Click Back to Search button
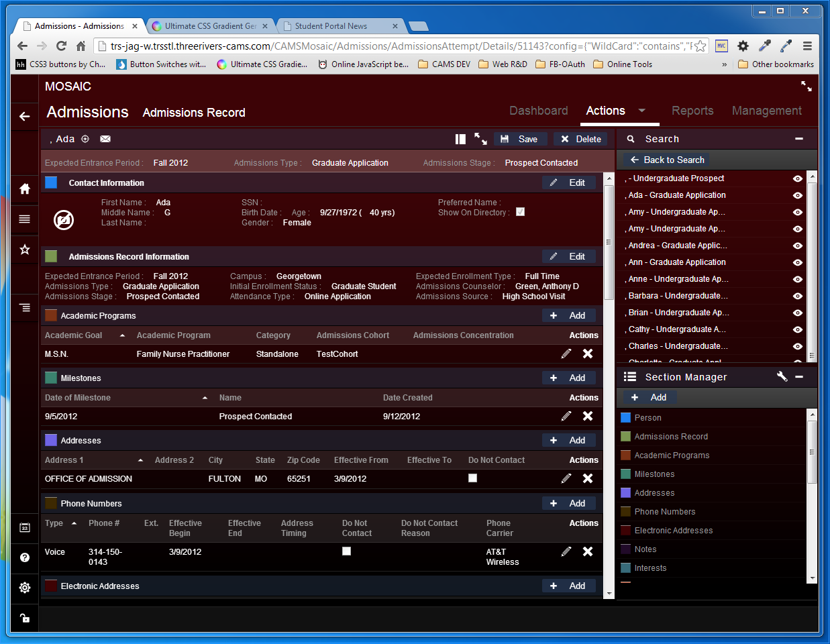The image size is (830, 644). (667, 160)
